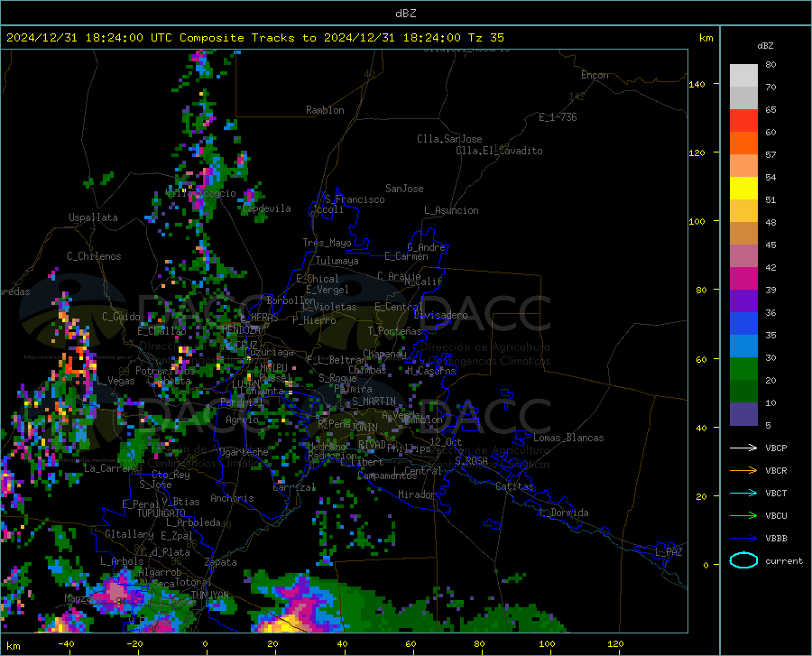Click the orange VBCR arrow legend icon
Screen dimensions: 812x656
point(743,471)
